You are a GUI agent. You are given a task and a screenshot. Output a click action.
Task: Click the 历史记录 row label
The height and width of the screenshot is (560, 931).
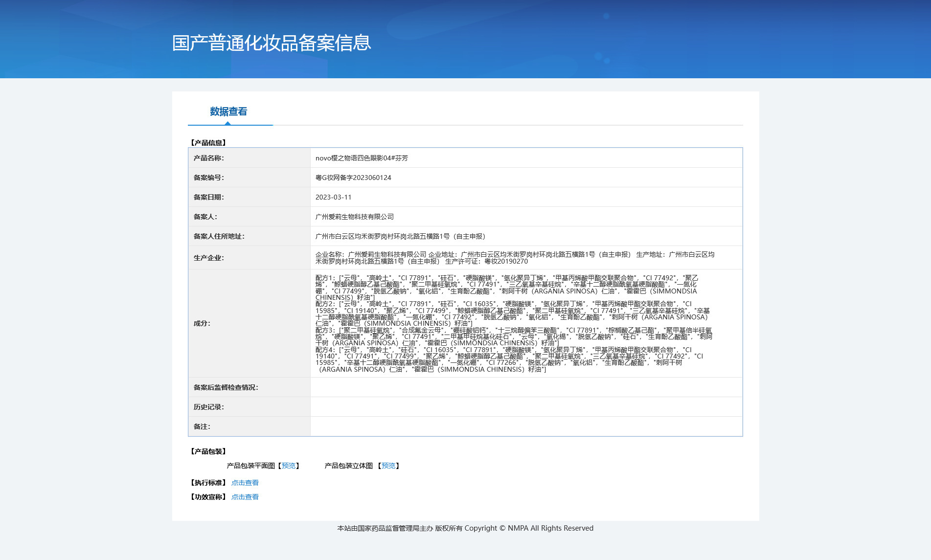click(208, 407)
